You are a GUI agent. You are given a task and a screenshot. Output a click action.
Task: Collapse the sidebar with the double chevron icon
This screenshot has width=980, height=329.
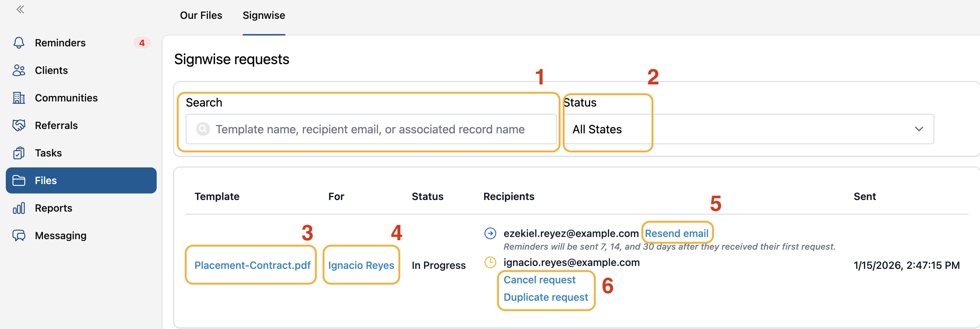[x=21, y=9]
